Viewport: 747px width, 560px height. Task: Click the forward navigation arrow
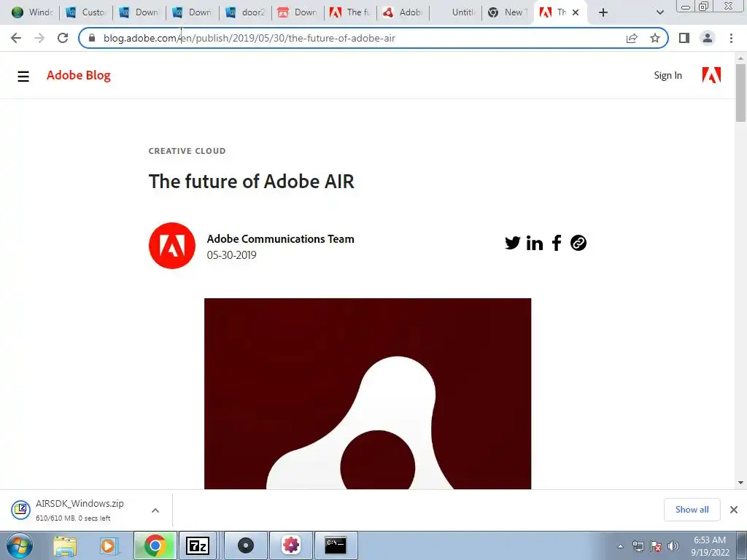pos(39,38)
